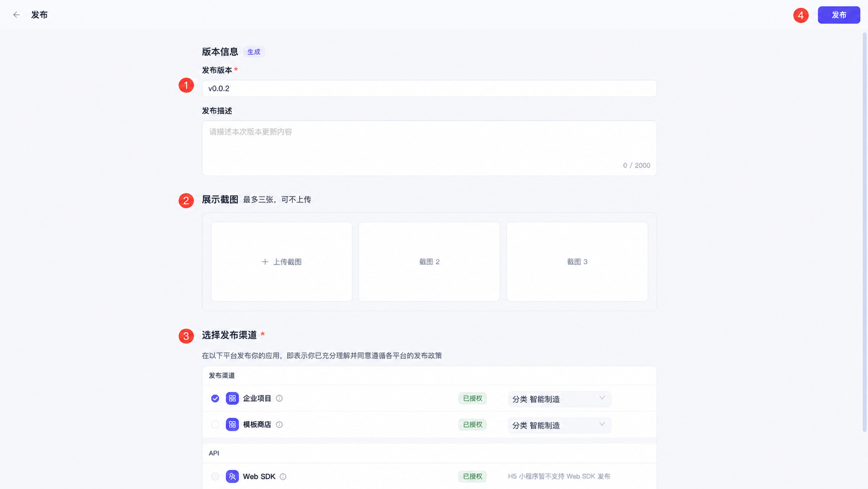
Task: Click the 发布描述 label
Action: pyautogui.click(x=217, y=111)
